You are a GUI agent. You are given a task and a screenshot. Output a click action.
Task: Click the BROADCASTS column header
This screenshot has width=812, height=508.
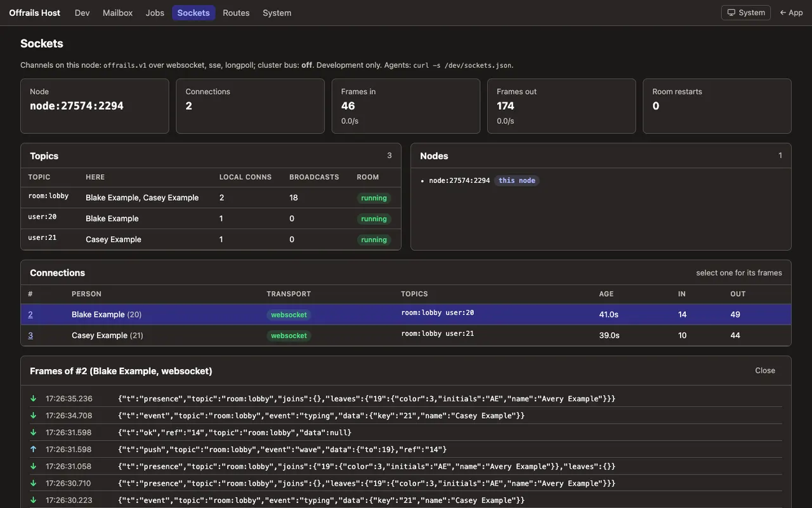coord(314,177)
